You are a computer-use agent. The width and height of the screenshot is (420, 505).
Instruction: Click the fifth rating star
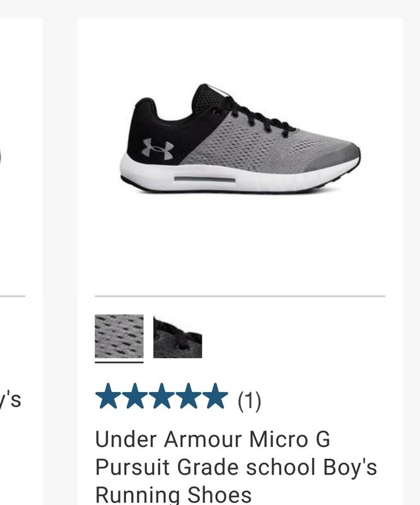point(215,396)
